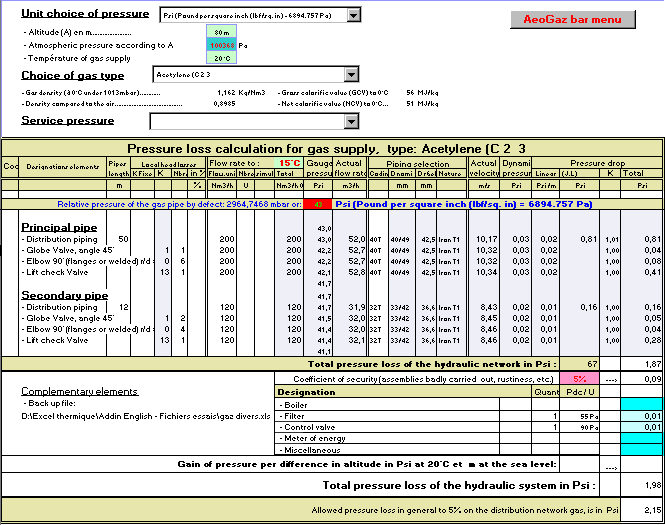Click the altitude value cell 80 m

click(221, 32)
